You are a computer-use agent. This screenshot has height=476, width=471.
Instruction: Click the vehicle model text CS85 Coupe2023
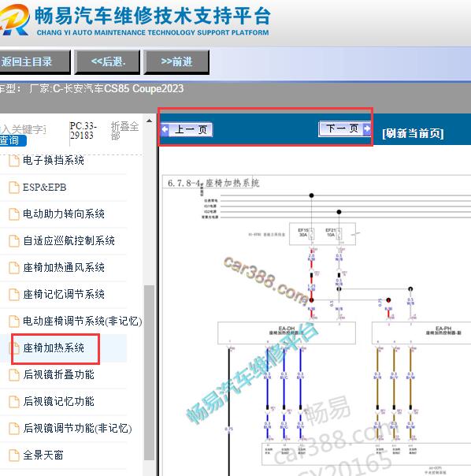(x=143, y=88)
